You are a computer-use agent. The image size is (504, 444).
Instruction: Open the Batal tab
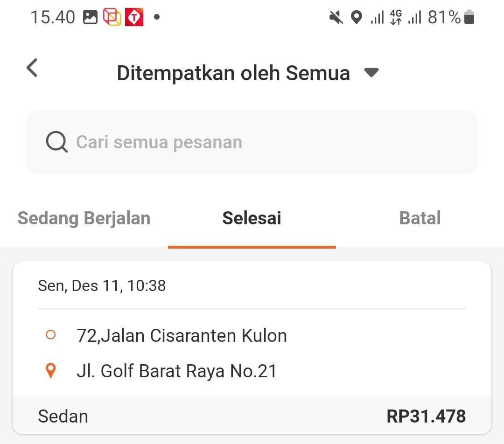(x=420, y=218)
